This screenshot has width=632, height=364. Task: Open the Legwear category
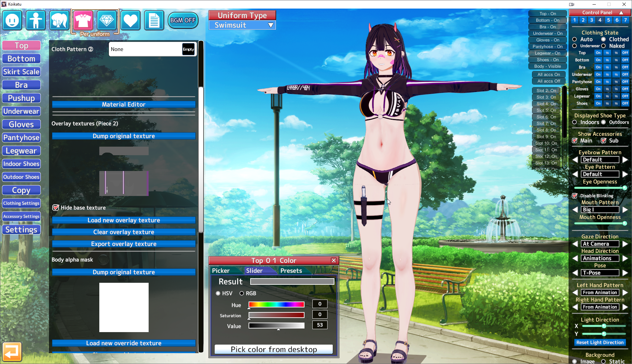pyautogui.click(x=21, y=151)
